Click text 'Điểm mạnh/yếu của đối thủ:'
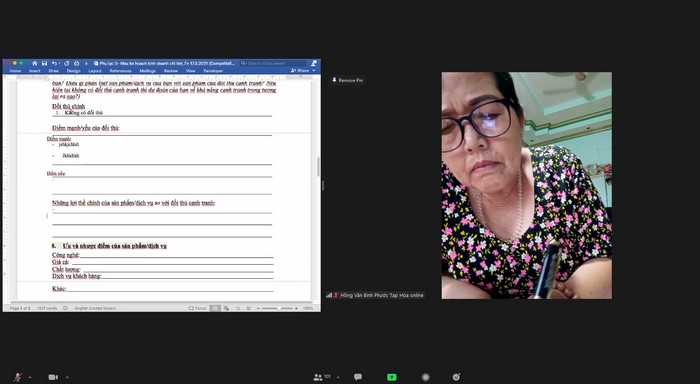Viewport: 700px width, 384px height. (86, 128)
